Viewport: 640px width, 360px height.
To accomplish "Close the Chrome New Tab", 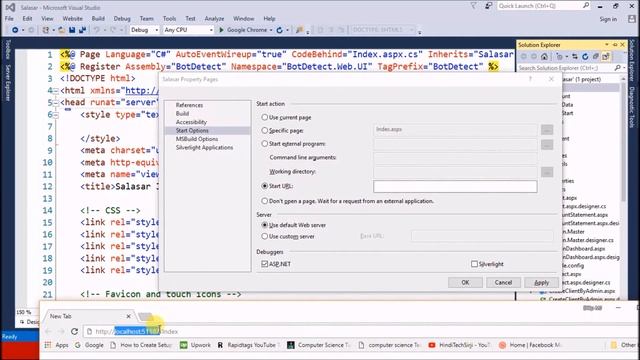I will 129,316.
